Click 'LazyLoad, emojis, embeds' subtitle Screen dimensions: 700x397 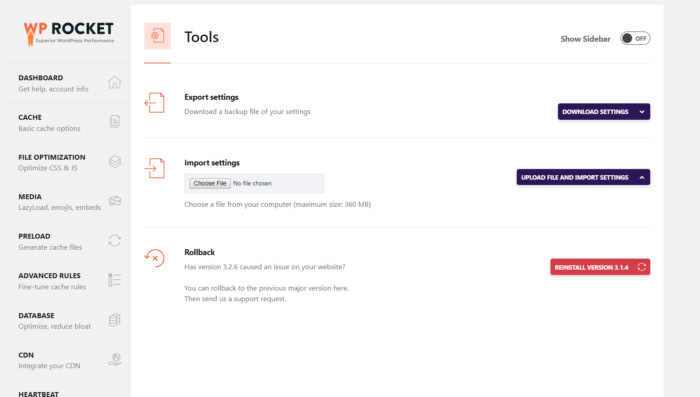59,208
